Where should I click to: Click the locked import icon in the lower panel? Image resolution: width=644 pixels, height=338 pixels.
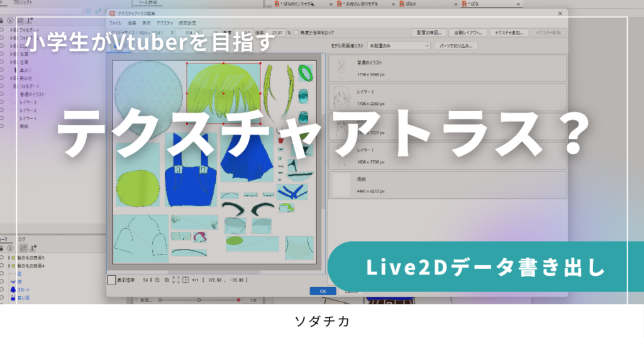[33, 248]
